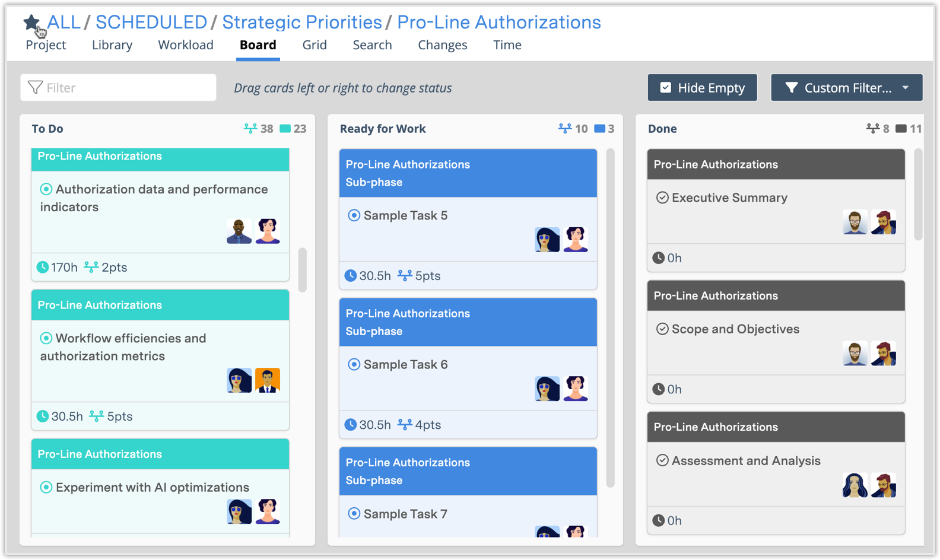
Task: Click the clock icon on the Scope and Objectives card
Action: [658, 389]
